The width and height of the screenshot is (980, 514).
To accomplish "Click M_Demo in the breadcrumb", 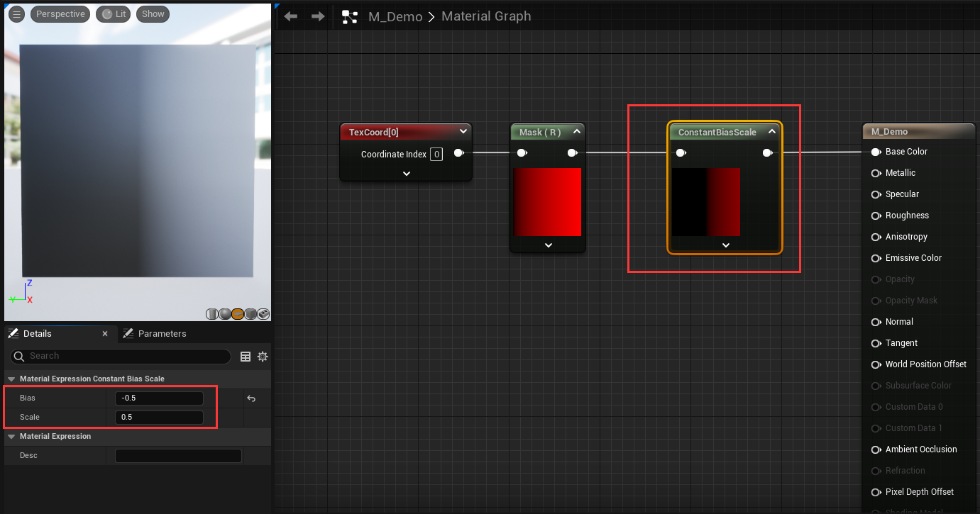I will click(x=395, y=16).
